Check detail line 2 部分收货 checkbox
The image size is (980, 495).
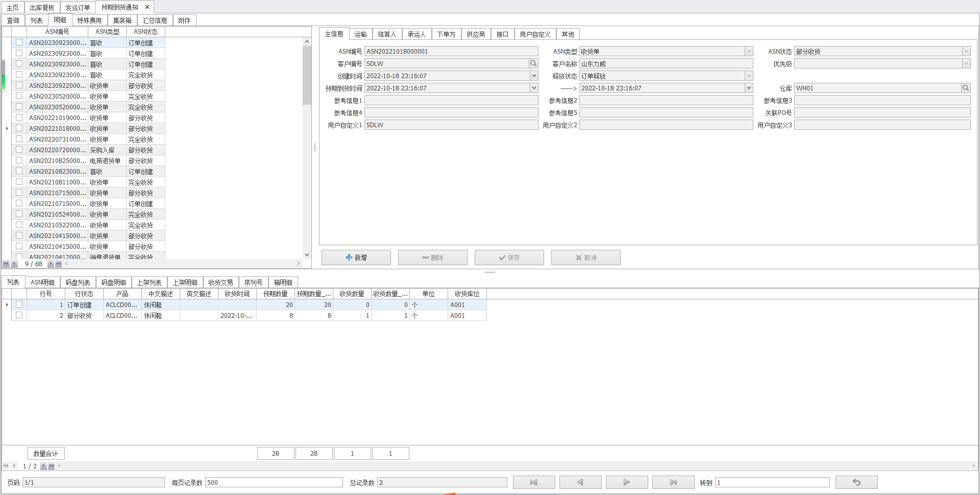click(x=19, y=315)
